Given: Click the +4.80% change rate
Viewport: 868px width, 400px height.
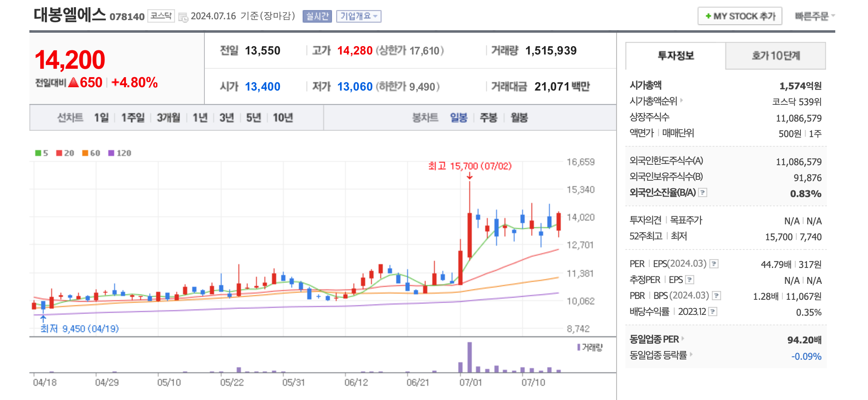Looking at the screenshot, I should pyautogui.click(x=134, y=83).
